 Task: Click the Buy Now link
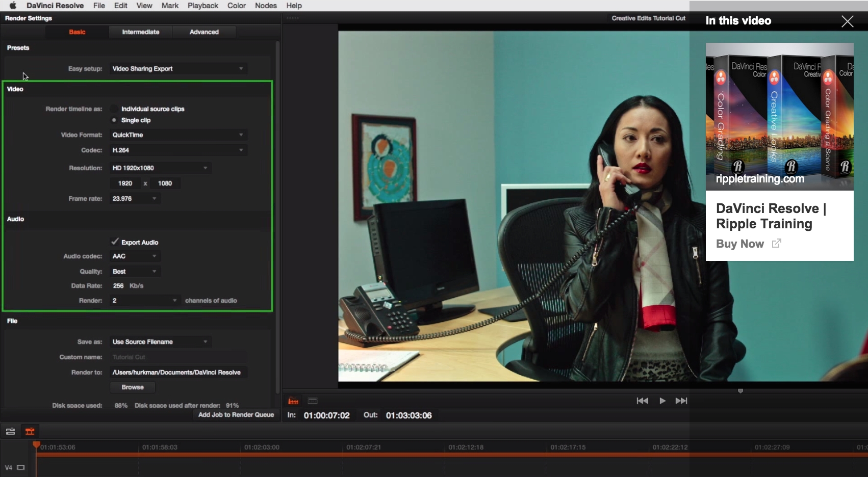(x=740, y=244)
